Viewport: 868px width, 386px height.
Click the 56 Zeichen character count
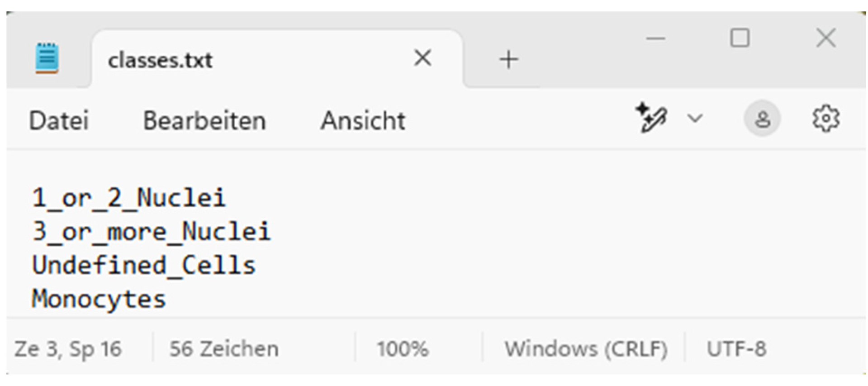(x=224, y=349)
